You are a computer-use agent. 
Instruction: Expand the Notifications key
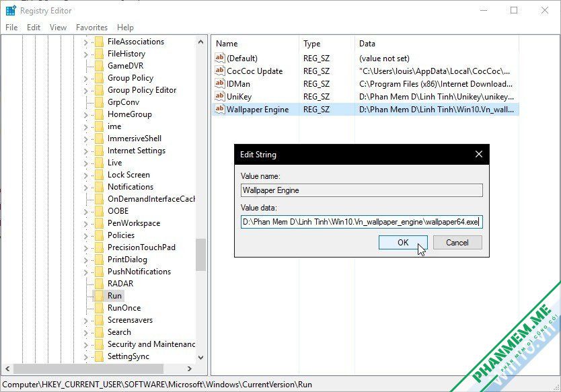pyautogui.click(x=85, y=188)
